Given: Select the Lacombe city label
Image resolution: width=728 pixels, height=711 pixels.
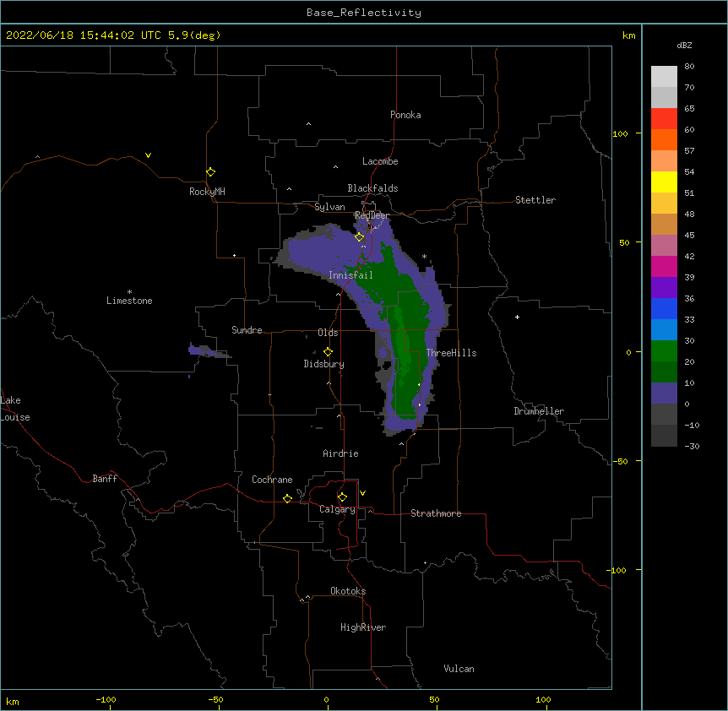Looking at the screenshot, I should (x=380, y=161).
